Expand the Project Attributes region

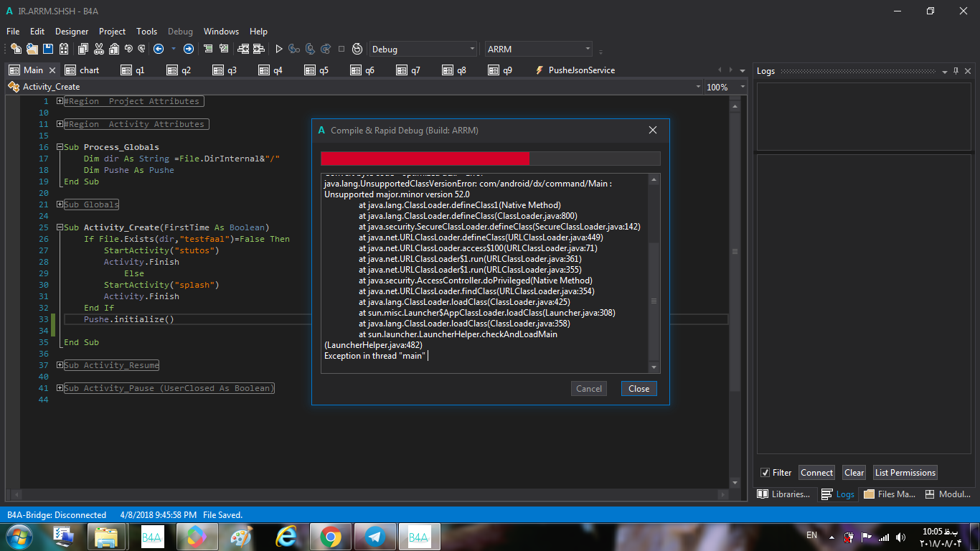[x=60, y=101]
